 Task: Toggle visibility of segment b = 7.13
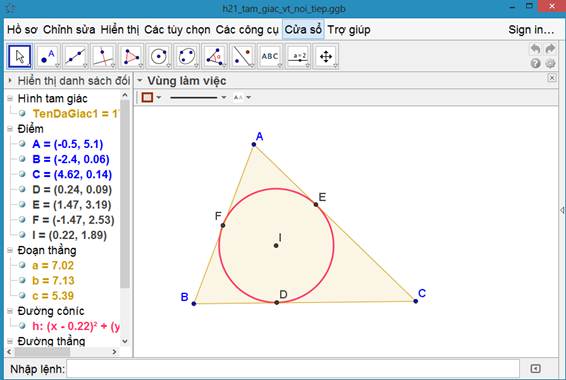pyautogui.click(x=22, y=280)
